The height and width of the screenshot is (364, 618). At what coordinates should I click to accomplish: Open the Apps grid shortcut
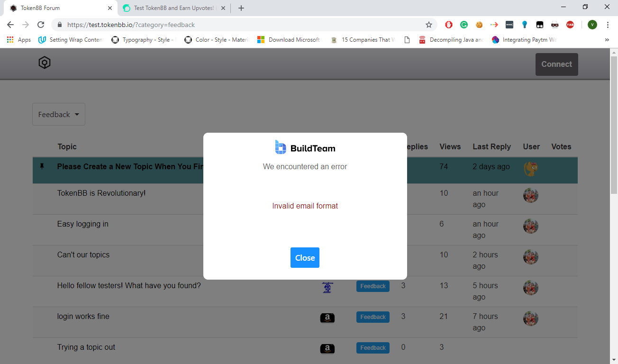19,40
